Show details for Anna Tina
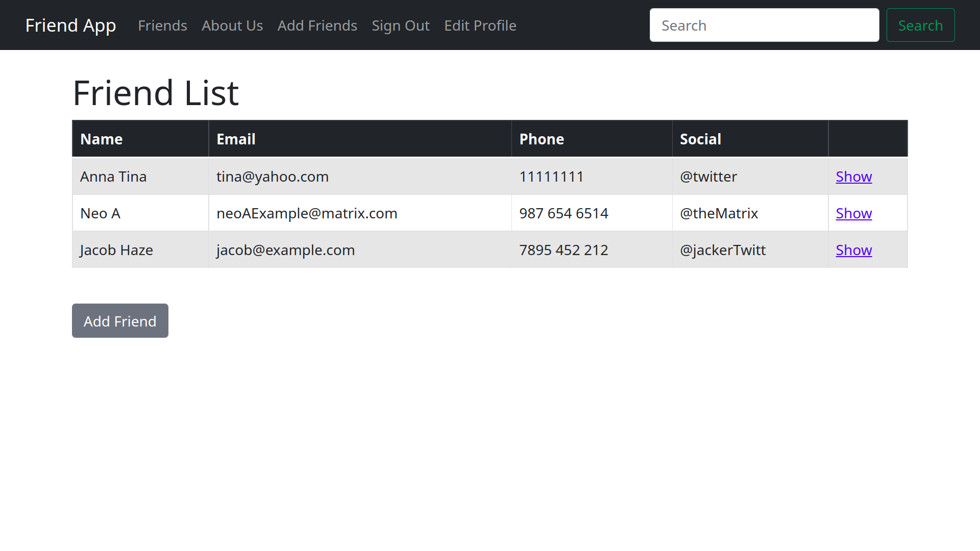Viewport: 980px width, 551px height. click(x=853, y=177)
